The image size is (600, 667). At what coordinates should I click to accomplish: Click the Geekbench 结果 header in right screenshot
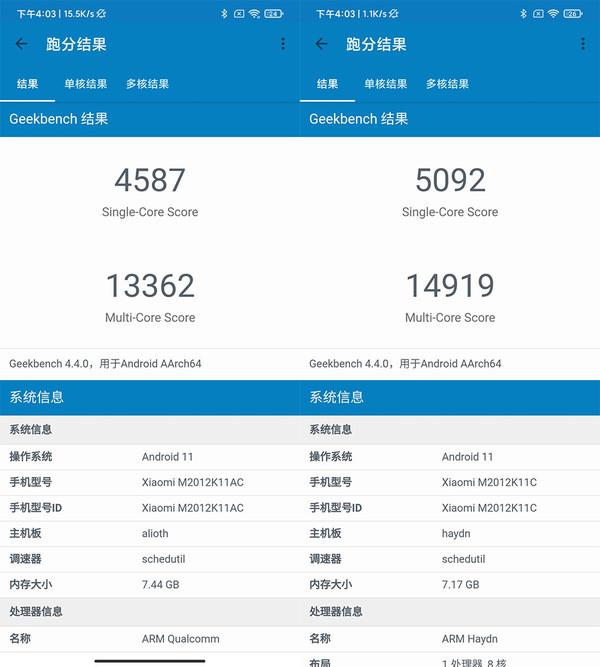[450, 119]
